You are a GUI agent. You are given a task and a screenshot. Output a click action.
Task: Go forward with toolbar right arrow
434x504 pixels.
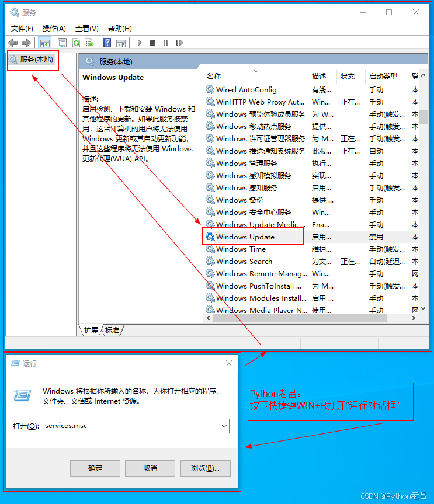pos(26,43)
